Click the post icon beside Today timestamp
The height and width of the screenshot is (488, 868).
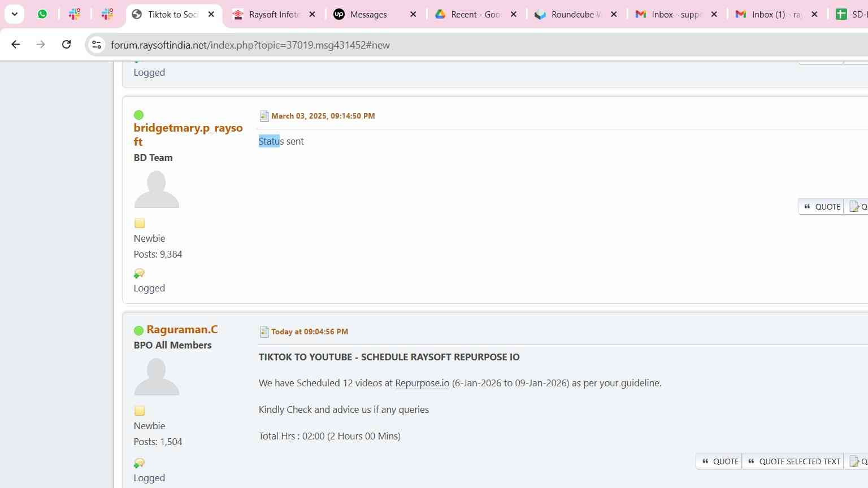point(264,332)
